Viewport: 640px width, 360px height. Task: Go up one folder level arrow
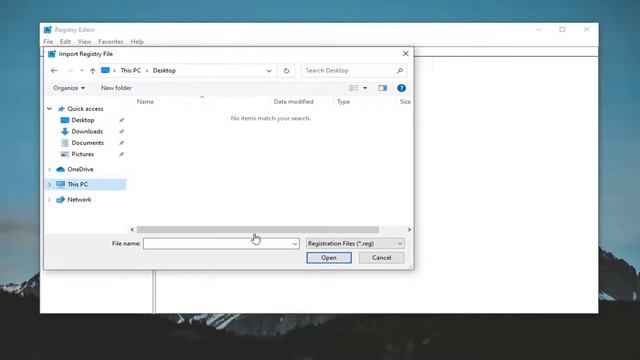[x=93, y=71]
